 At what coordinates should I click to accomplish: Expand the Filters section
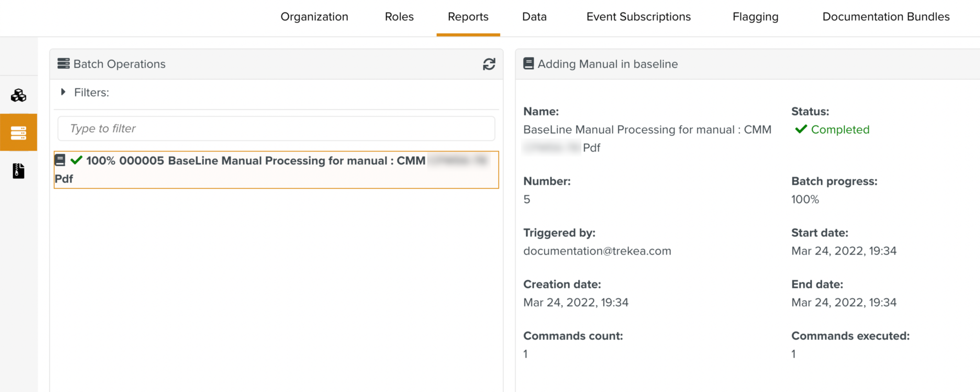[x=63, y=92]
